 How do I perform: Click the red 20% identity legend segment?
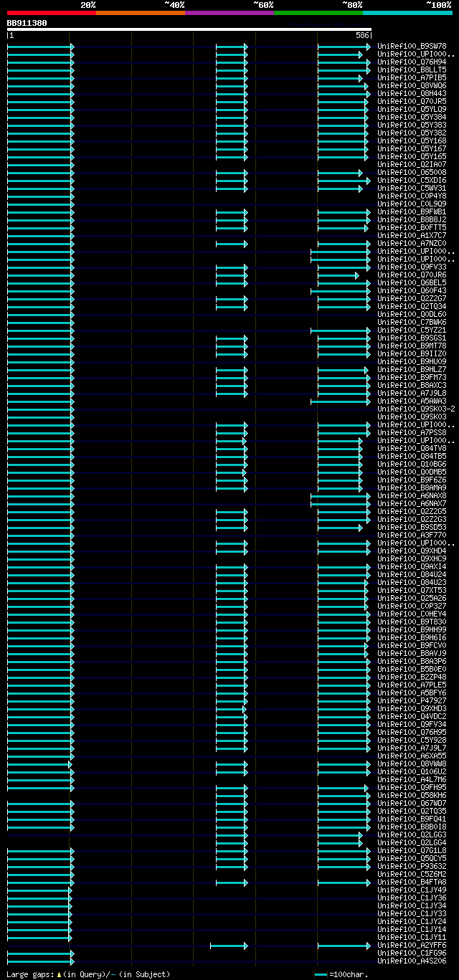click(52, 13)
